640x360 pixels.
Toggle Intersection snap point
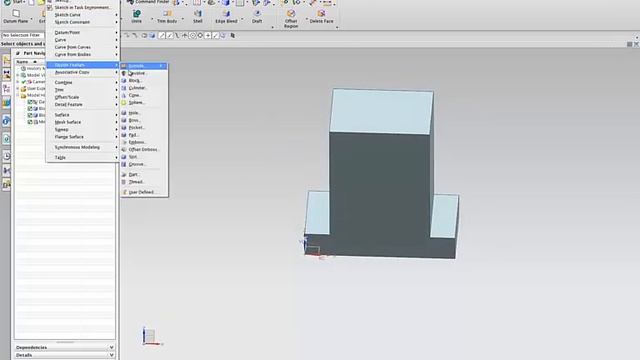(x=185, y=36)
